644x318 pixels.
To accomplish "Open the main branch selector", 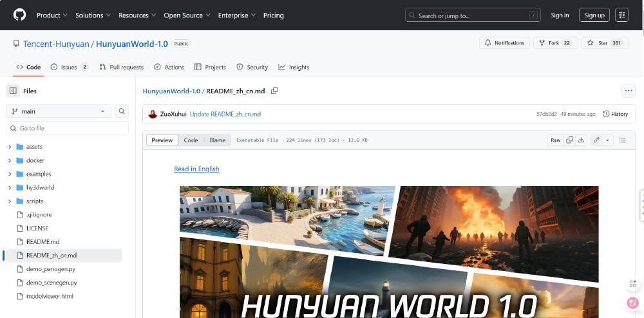I will coord(59,111).
